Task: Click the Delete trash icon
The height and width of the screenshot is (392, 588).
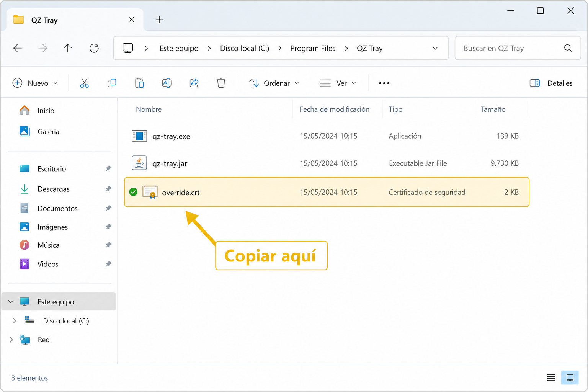Action: pos(221,83)
